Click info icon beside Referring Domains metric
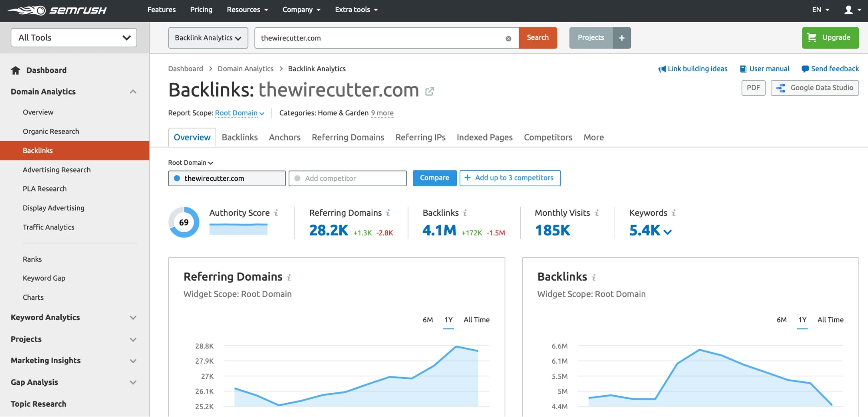868x417 pixels. [388, 213]
